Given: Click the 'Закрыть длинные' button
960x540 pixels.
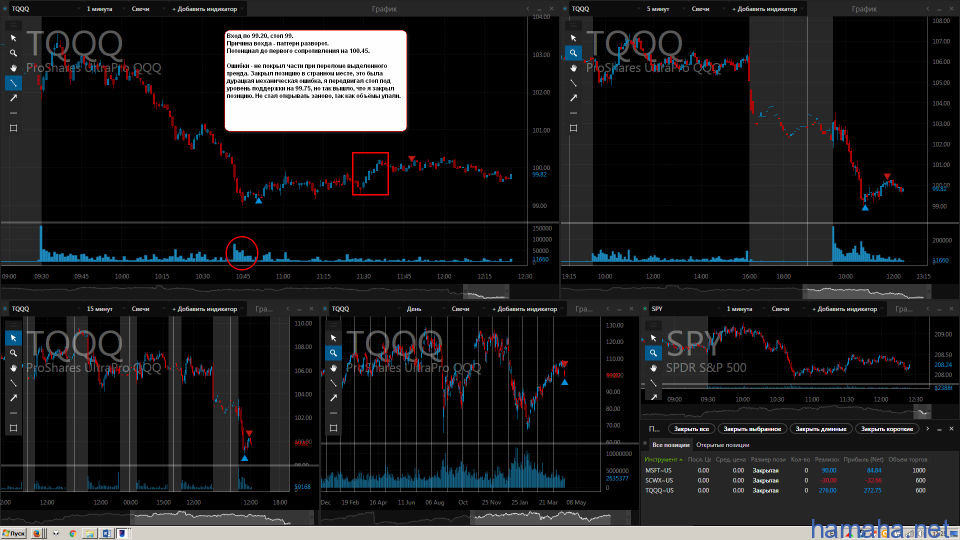Looking at the screenshot, I should 820,428.
